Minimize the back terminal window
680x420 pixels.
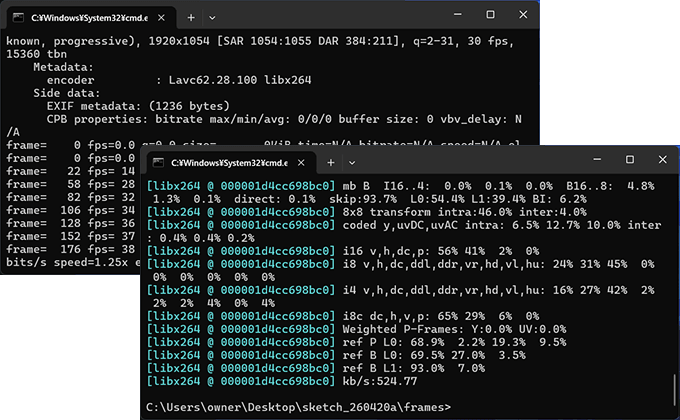458,14
